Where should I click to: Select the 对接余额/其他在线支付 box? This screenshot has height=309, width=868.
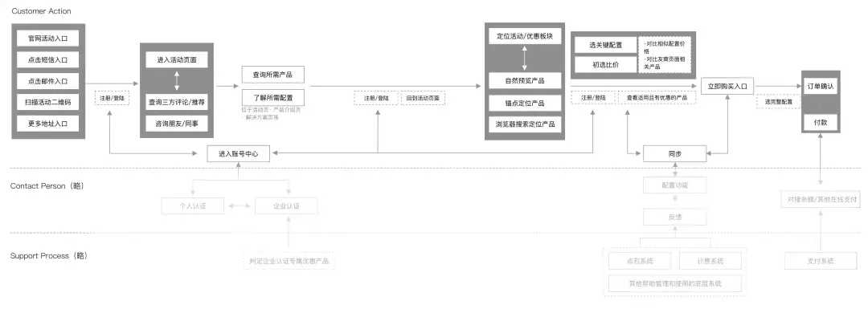pyautogui.click(x=821, y=199)
